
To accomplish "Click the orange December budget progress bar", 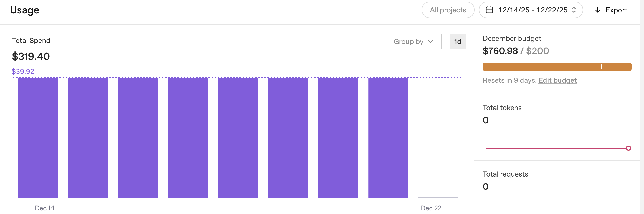I will pyautogui.click(x=557, y=67).
